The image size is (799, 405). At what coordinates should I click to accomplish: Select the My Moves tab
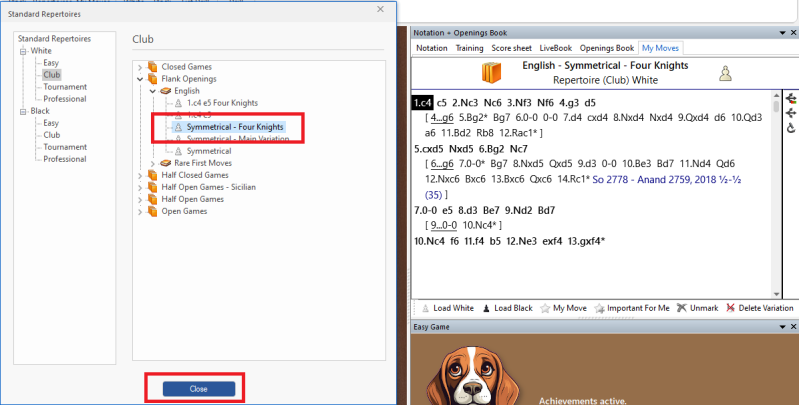(x=660, y=48)
